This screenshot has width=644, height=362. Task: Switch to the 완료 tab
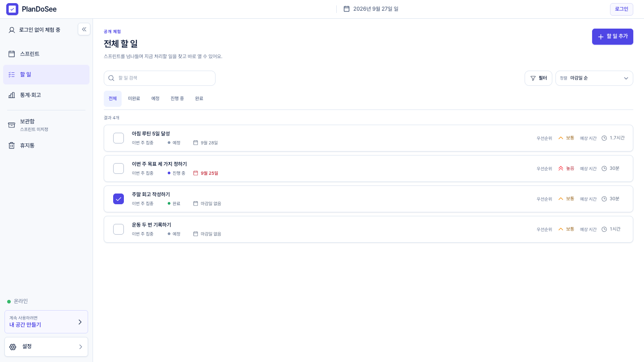(199, 99)
